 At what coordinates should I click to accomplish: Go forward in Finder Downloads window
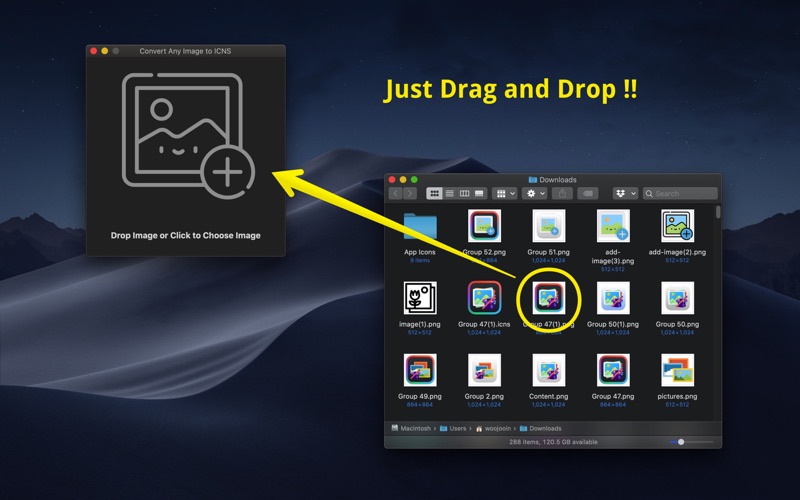click(410, 193)
